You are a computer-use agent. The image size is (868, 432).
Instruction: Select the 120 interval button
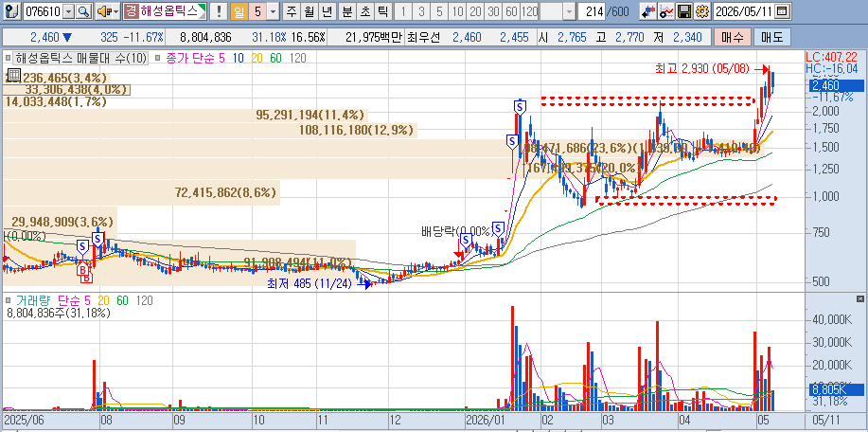529,10
